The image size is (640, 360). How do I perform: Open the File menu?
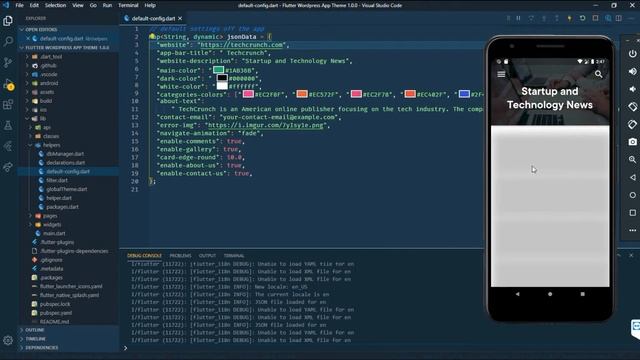pos(19,5)
